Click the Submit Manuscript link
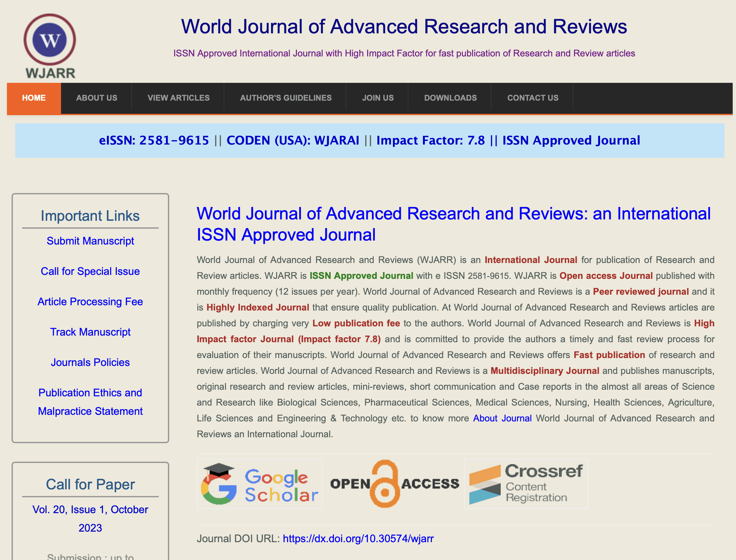This screenshot has width=736, height=560. (x=90, y=241)
